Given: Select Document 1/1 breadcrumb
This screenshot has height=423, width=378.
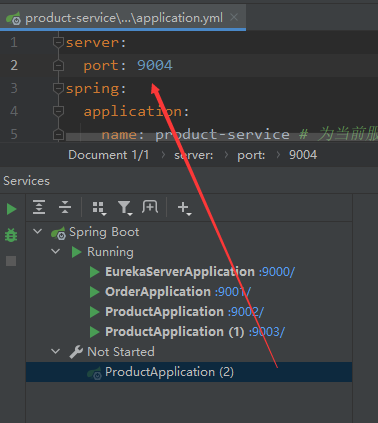Looking at the screenshot, I should click(x=108, y=155).
